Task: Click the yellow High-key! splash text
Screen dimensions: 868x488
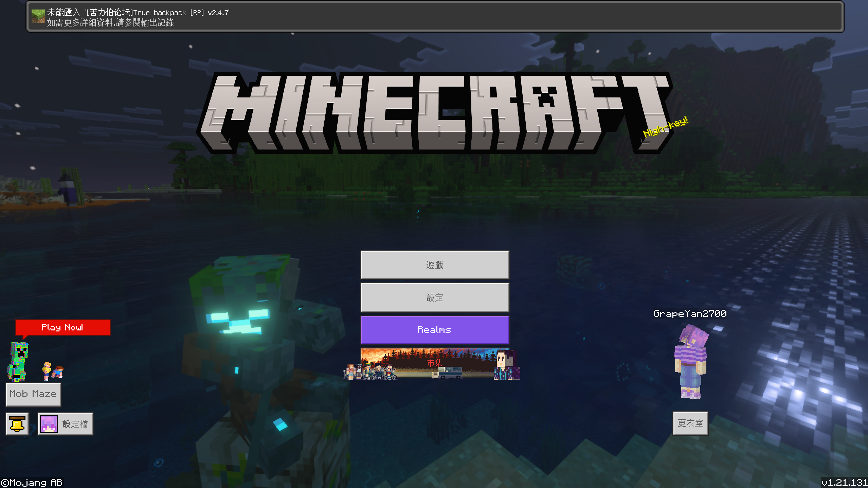Action: [666, 127]
